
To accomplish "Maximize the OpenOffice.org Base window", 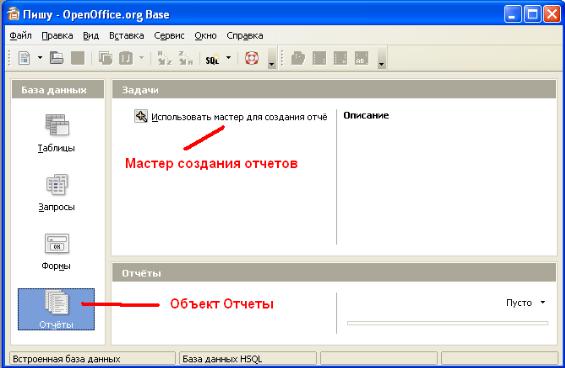I will click(532, 14).
